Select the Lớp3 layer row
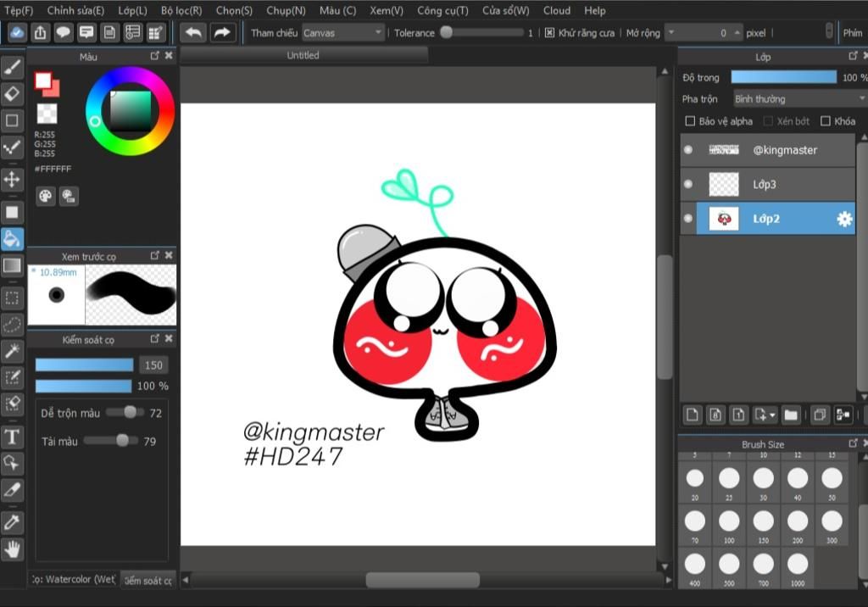868x607 pixels. coord(767,185)
